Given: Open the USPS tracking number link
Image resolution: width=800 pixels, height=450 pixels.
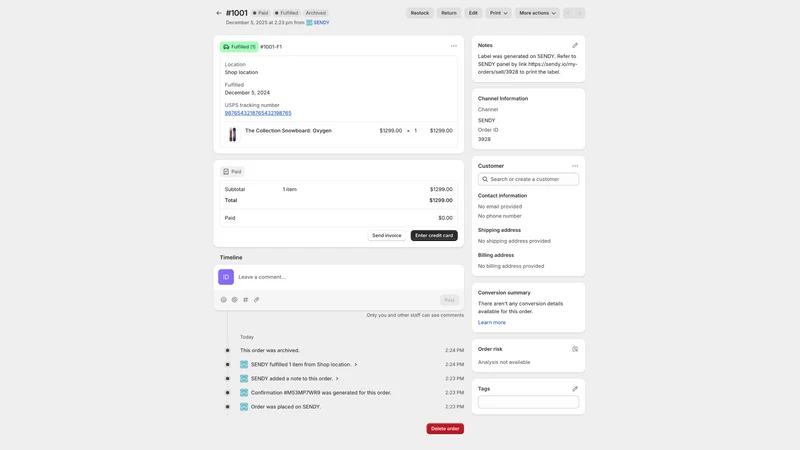Looking at the screenshot, I should (258, 113).
